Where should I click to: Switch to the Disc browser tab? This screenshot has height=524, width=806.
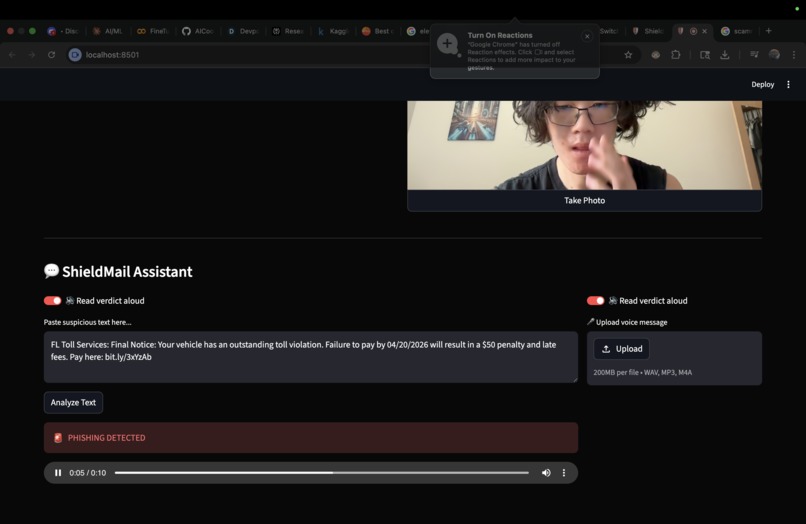[62, 31]
